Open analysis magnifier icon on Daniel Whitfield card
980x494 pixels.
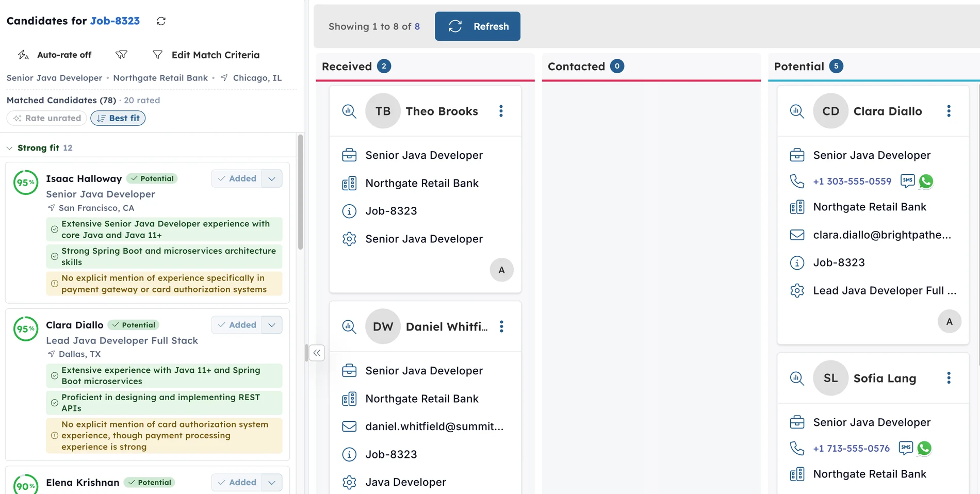(349, 326)
